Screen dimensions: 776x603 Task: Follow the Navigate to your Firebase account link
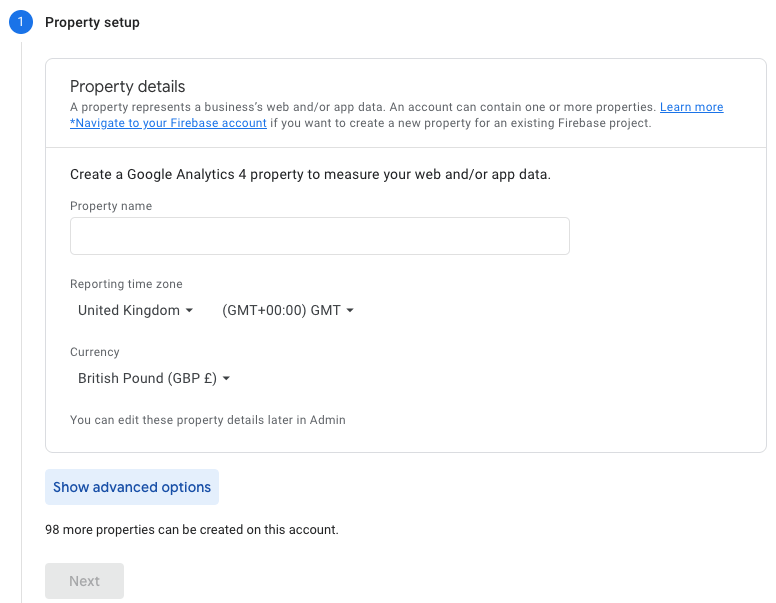[x=168, y=123]
